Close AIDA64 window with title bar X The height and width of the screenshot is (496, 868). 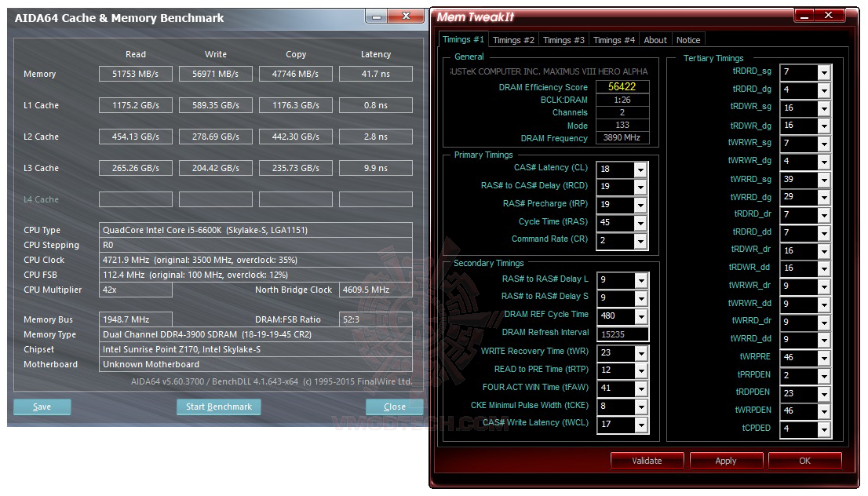[406, 16]
